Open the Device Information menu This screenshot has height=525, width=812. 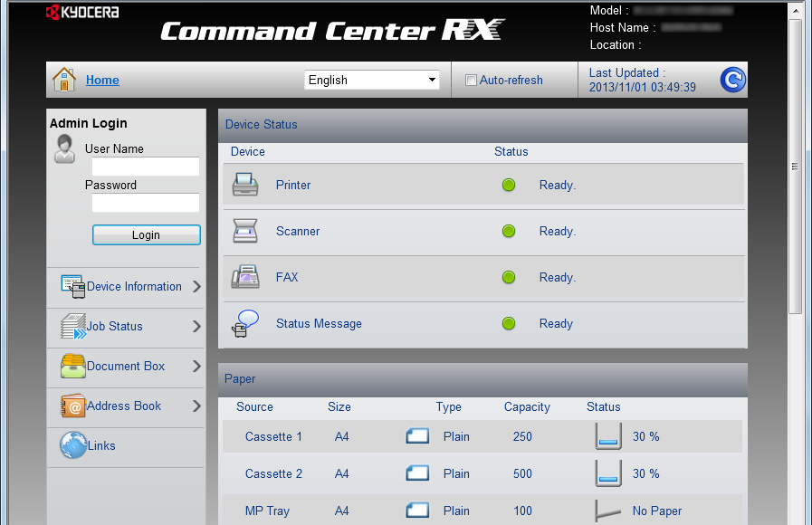pyautogui.click(x=134, y=286)
